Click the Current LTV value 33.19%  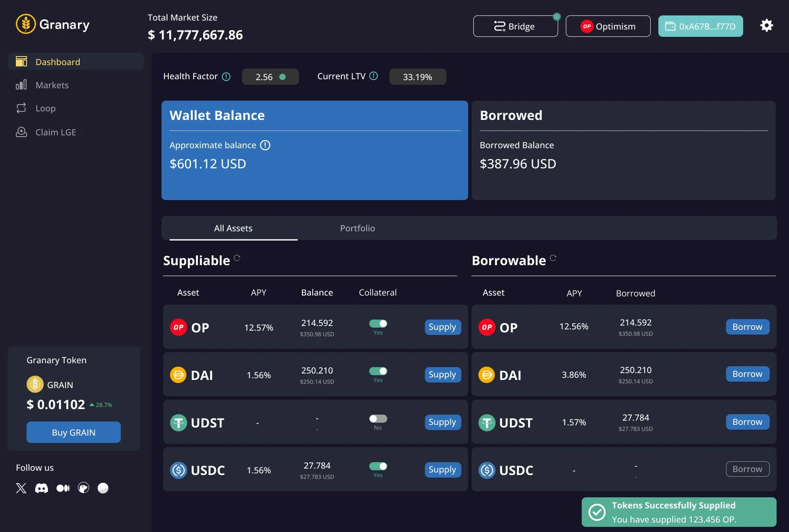tap(418, 77)
